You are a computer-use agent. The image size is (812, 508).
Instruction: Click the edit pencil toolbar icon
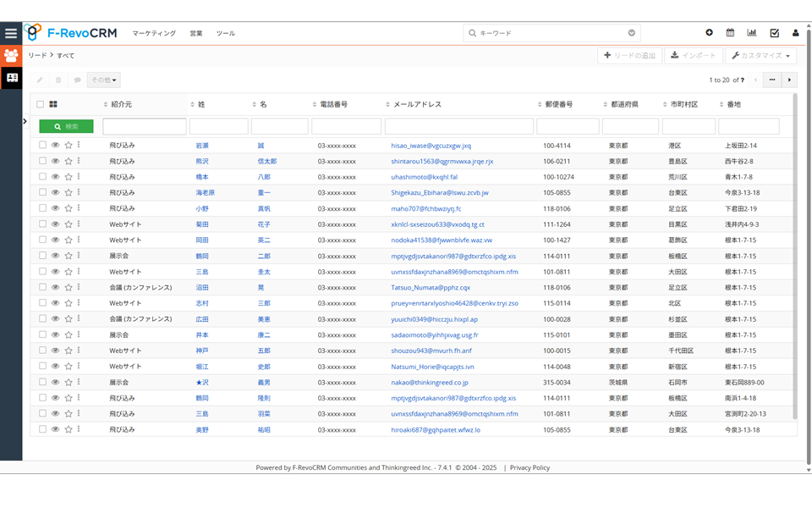point(40,80)
